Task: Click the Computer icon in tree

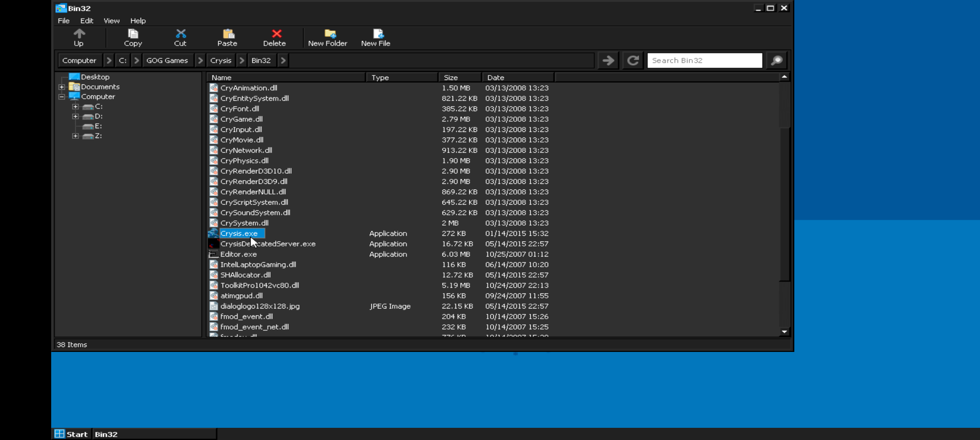Action: (74, 96)
